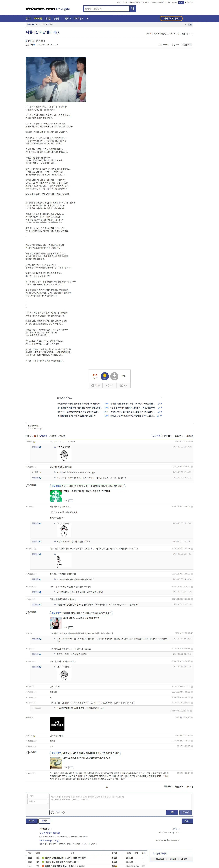
Task: Click the Starbucks thumbnail in 댓글돌이 ad
Action: (x=56, y=496)
